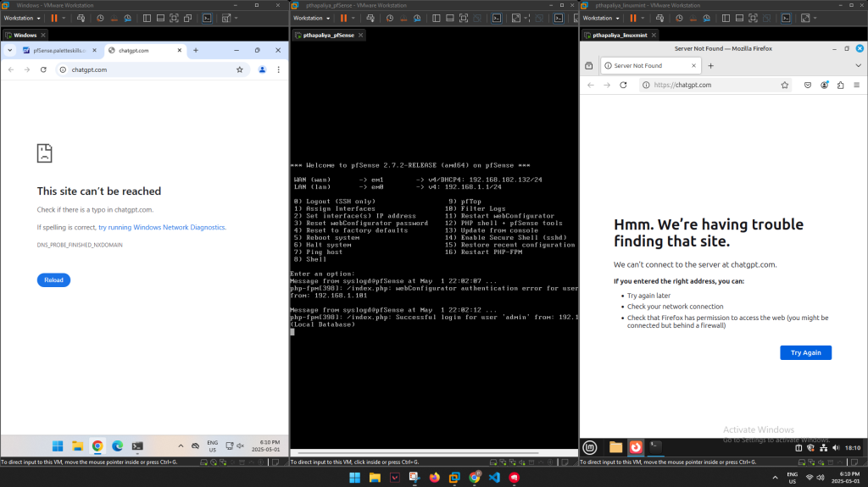Open the Linux Mint menu button
Screen dimensions: 868x487
pos(590,447)
